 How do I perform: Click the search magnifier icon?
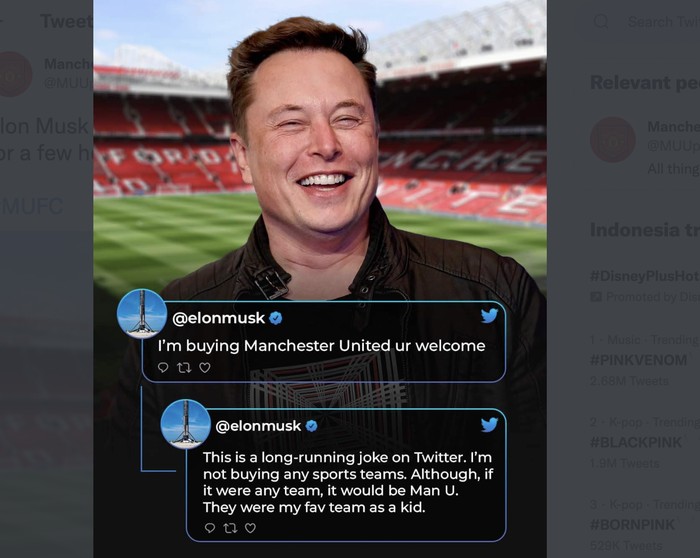click(x=601, y=21)
